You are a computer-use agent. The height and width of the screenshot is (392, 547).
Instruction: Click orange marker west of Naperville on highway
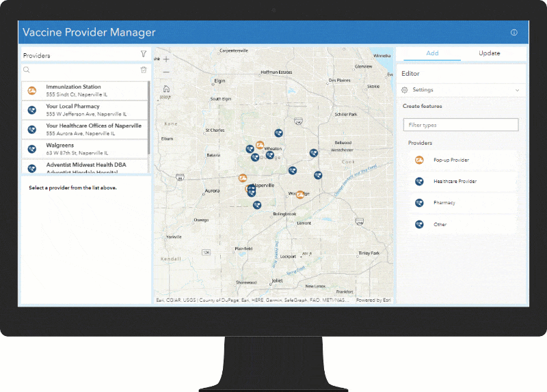tap(243, 178)
